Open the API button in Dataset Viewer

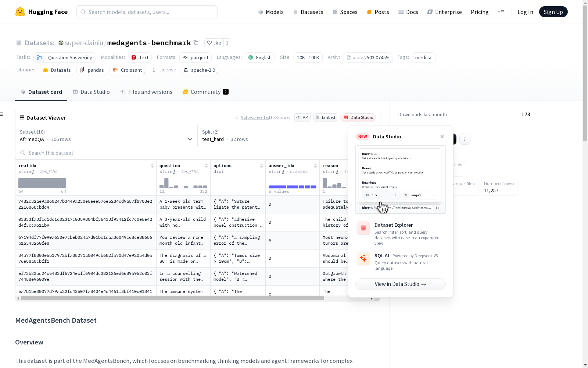(302, 117)
